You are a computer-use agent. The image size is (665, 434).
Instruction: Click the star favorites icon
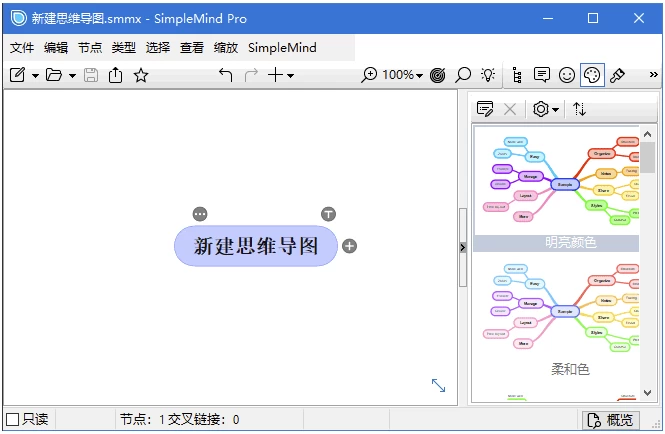point(141,75)
